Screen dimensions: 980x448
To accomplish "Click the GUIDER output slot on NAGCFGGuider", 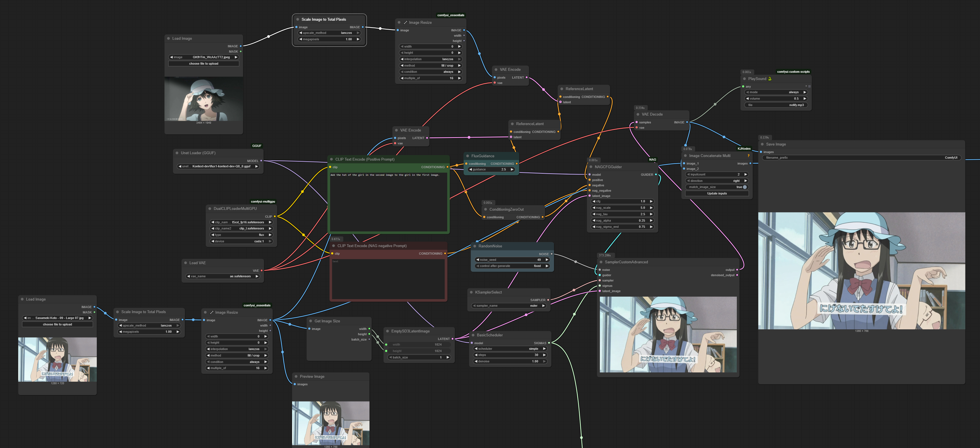I will (x=656, y=175).
